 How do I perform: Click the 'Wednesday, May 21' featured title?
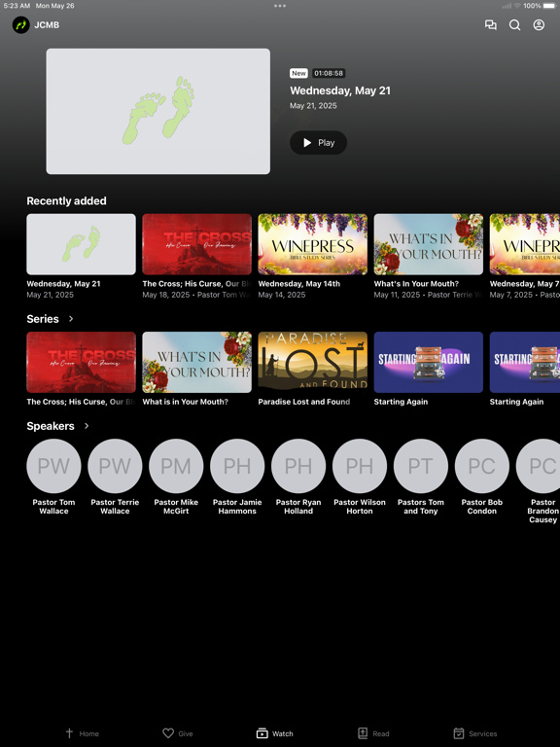[x=340, y=90]
